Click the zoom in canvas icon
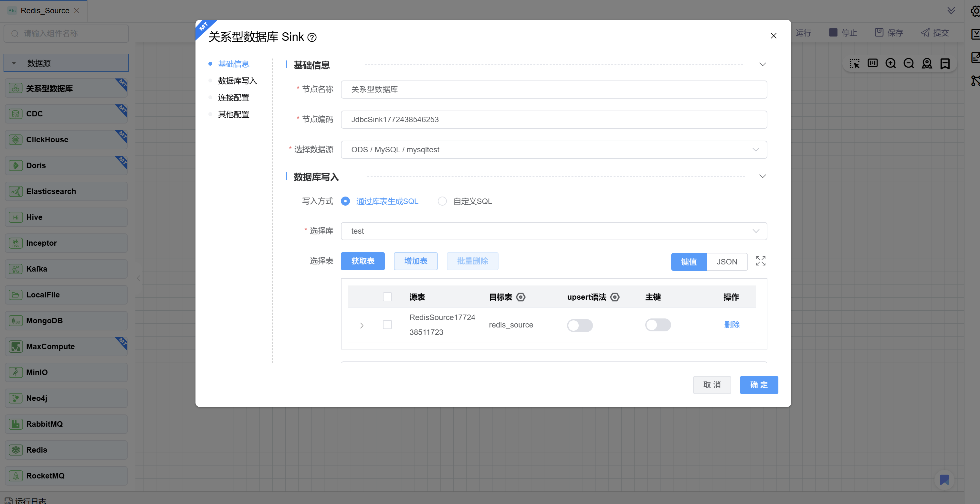This screenshot has height=504, width=980. coord(890,63)
